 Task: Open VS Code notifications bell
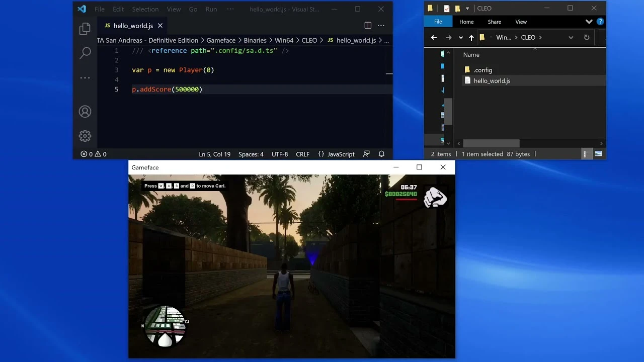point(381,154)
